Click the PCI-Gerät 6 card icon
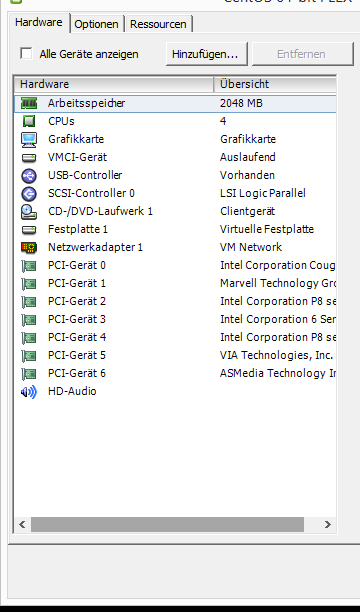 pos(29,374)
